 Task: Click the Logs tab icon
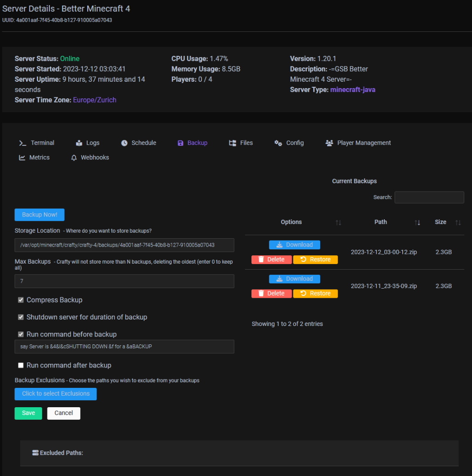point(79,143)
